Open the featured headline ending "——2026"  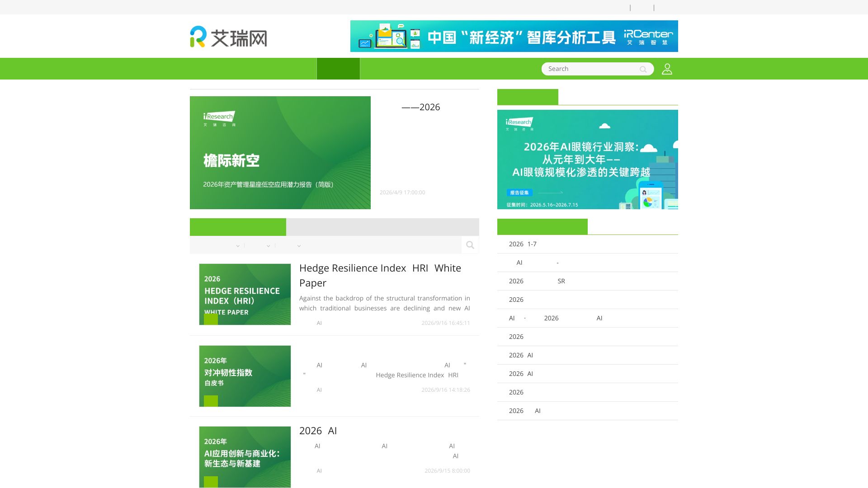pos(421,107)
